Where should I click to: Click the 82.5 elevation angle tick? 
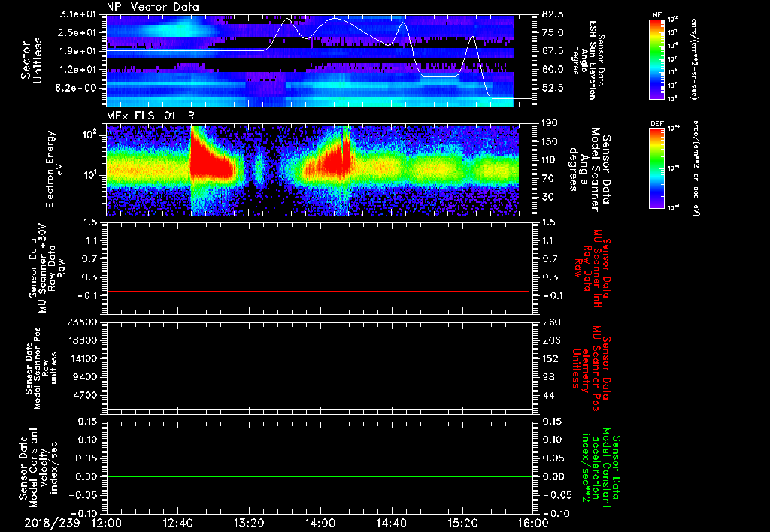point(553,14)
